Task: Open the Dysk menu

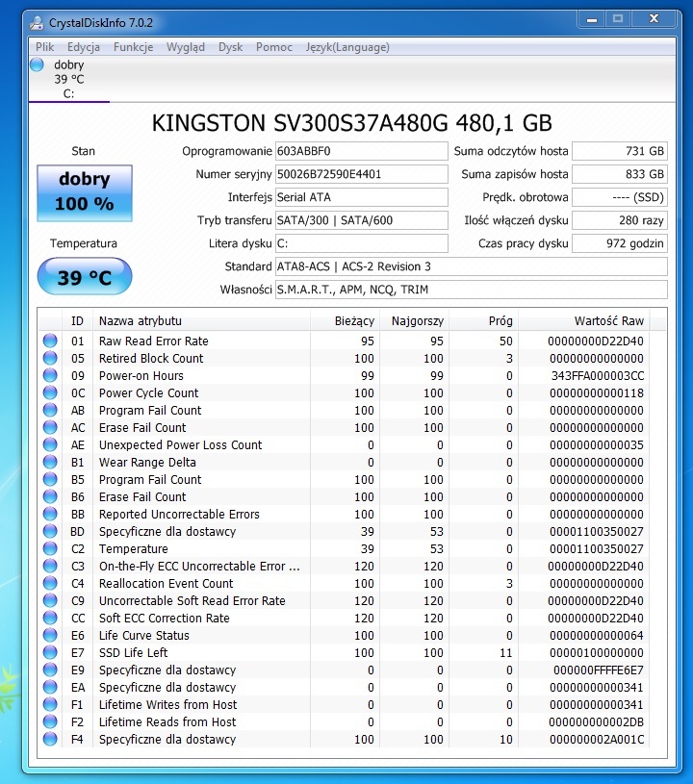Action: [x=230, y=47]
